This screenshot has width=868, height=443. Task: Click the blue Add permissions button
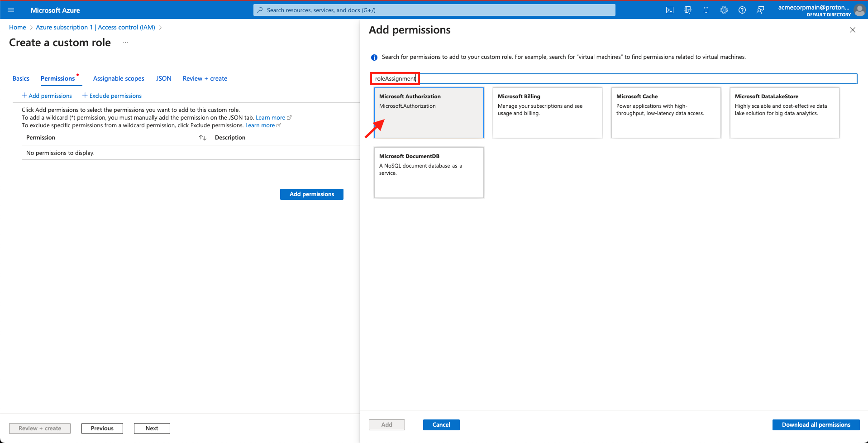[312, 194]
